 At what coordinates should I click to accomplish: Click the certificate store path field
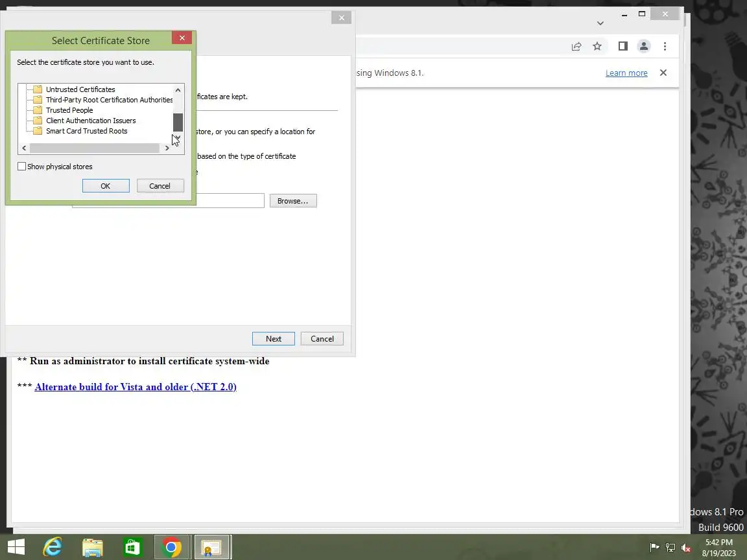230,200
